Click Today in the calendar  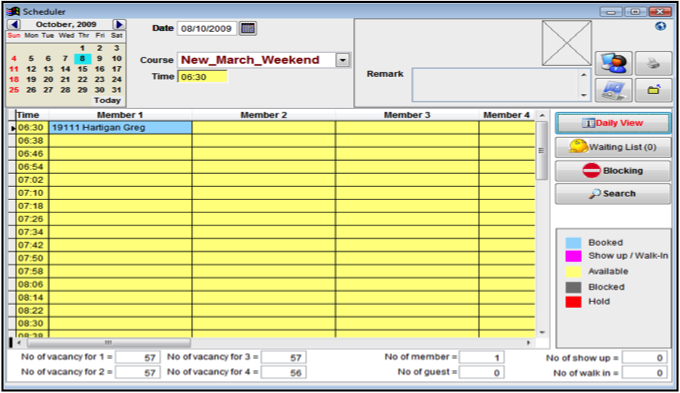[107, 100]
